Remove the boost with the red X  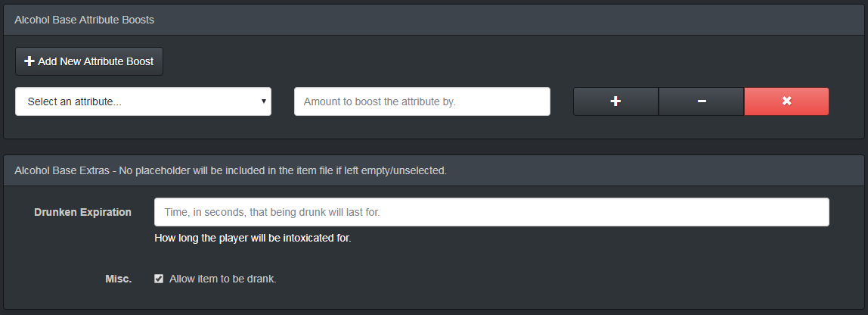coord(786,101)
